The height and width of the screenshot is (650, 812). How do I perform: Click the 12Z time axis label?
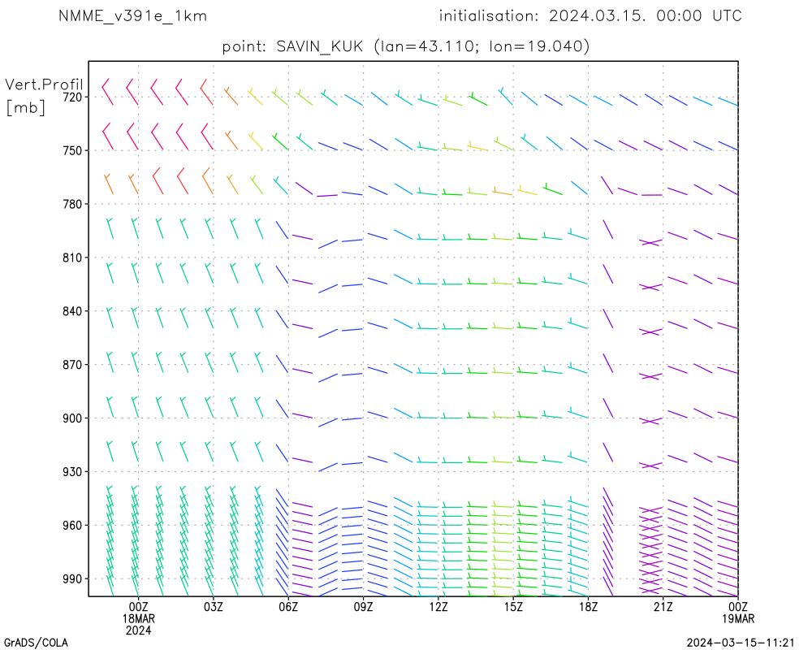coord(438,607)
